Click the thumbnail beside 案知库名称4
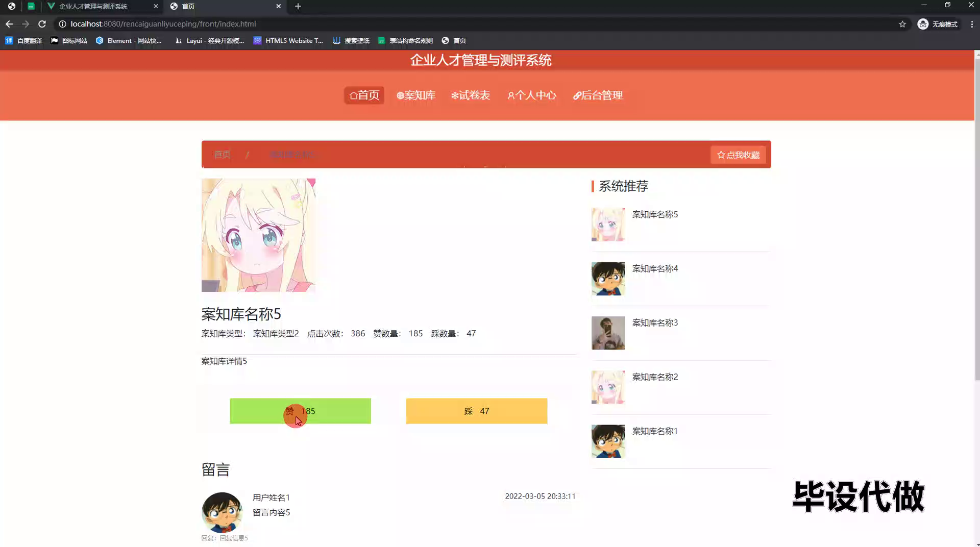980x547 pixels. (x=608, y=279)
